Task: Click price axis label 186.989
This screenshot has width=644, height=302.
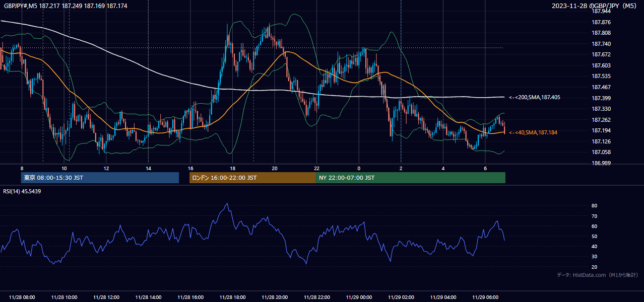Action: 601,163
